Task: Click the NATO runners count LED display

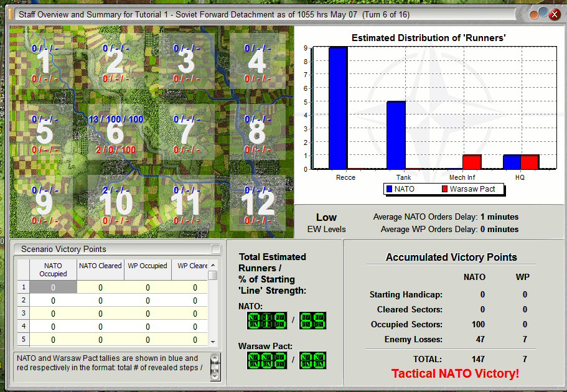Action: coord(267,320)
